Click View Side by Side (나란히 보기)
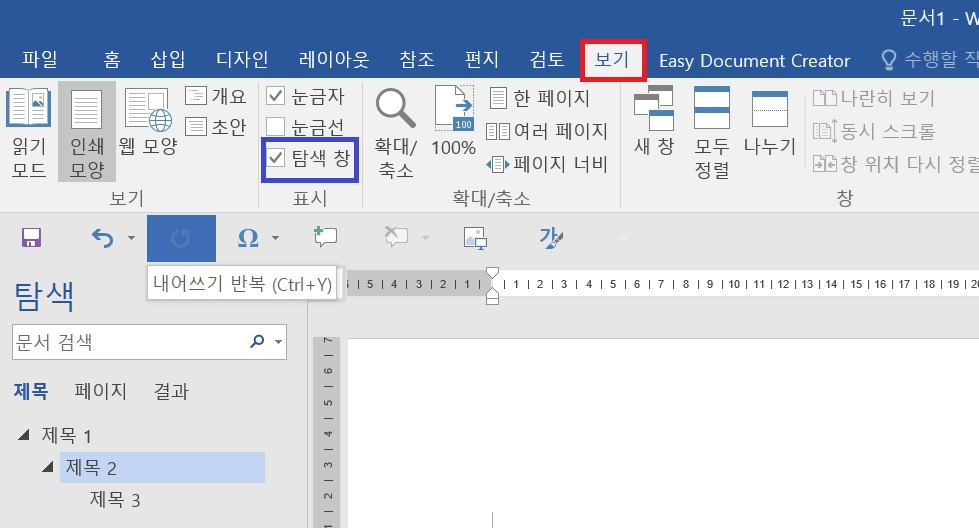Viewport: 979px width, 528px height. pyautogui.click(x=873, y=98)
